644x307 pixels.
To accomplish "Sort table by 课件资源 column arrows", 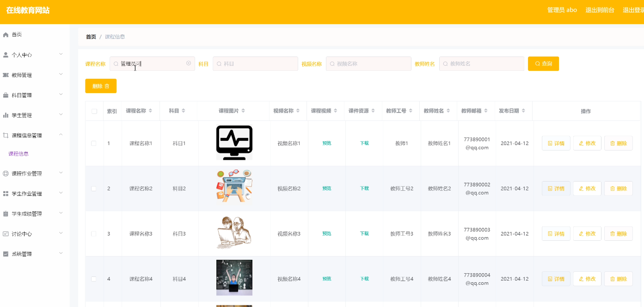I will pyautogui.click(x=373, y=111).
